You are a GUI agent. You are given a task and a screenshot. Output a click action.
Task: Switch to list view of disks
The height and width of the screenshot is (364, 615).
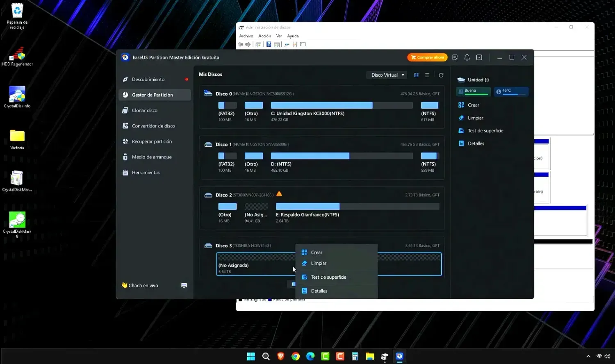tap(427, 75)
